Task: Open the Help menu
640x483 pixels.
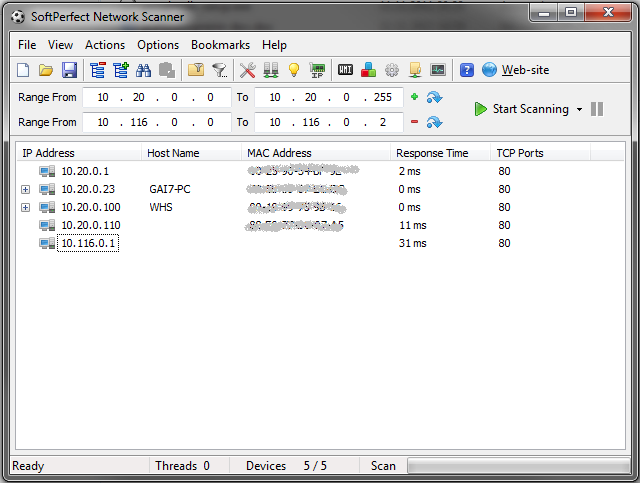Action: 274,45
